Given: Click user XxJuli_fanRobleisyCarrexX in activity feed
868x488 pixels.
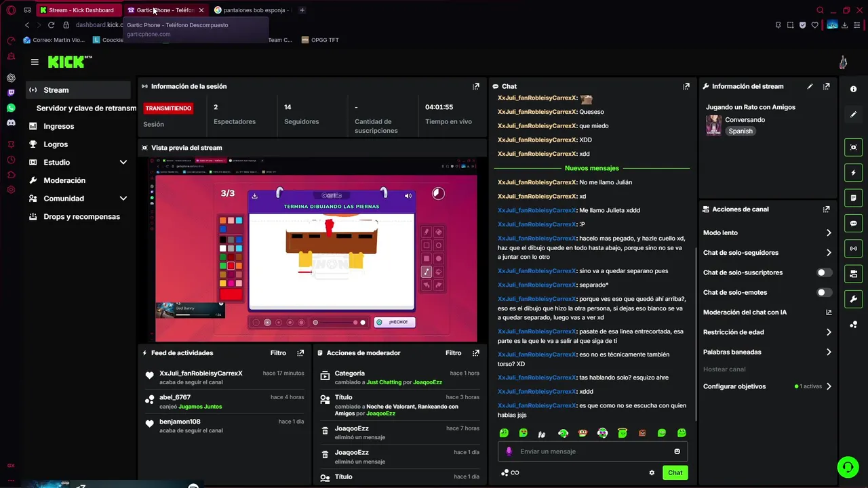Looking at the screenshot, I should 201,373.
